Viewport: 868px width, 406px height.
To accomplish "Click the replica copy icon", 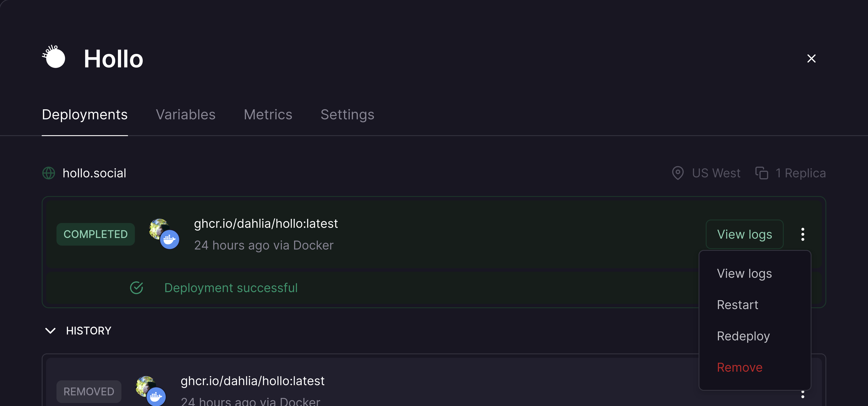I will coord(762,173).
